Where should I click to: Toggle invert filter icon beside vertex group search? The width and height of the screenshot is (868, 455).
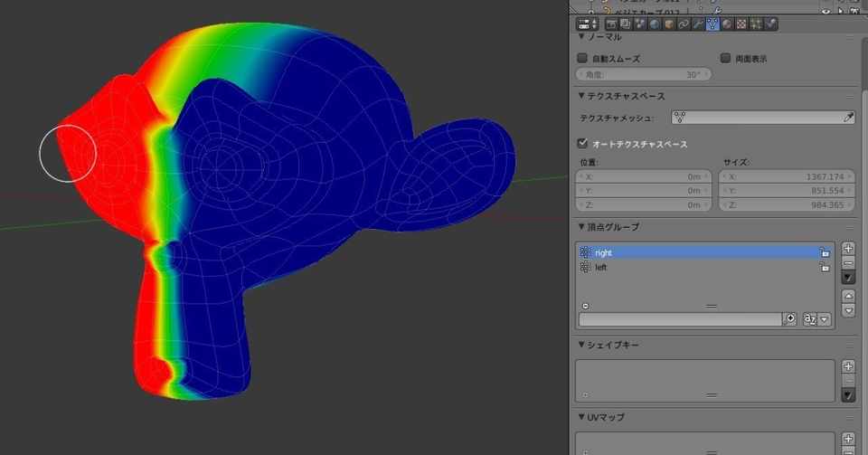[790, 318]
